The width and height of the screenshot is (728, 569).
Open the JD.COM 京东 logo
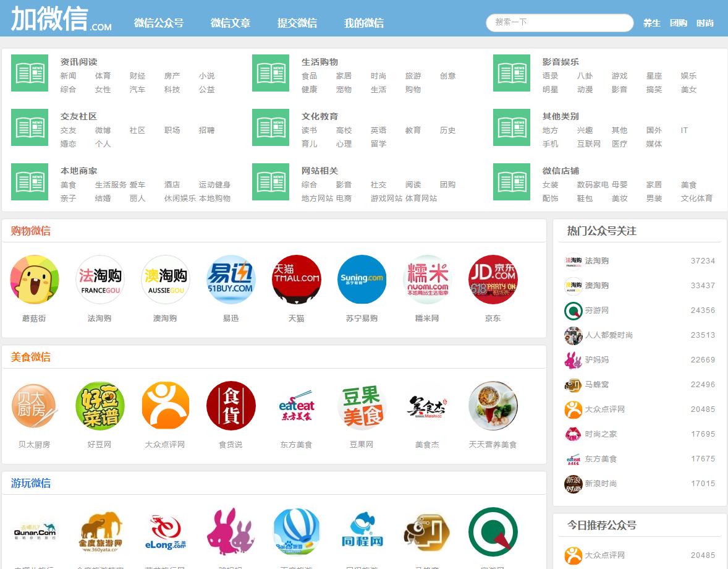[x=493, y=279]
